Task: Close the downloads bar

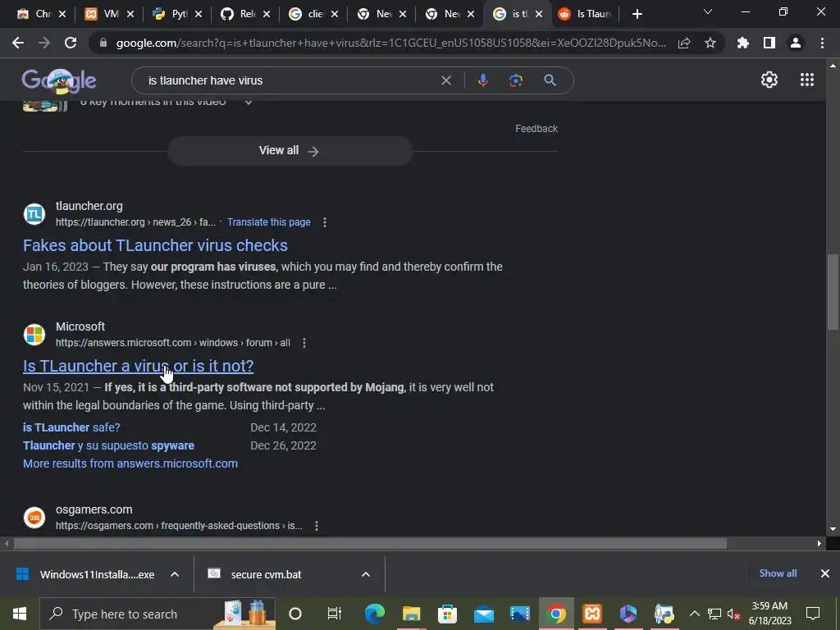Action: click(825, 573)
